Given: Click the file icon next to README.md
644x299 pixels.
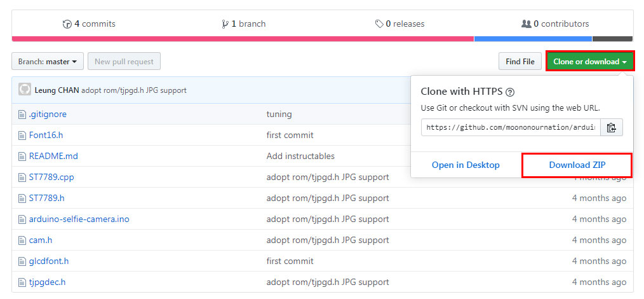Looking at the screenshot, I should coord(22,156).
